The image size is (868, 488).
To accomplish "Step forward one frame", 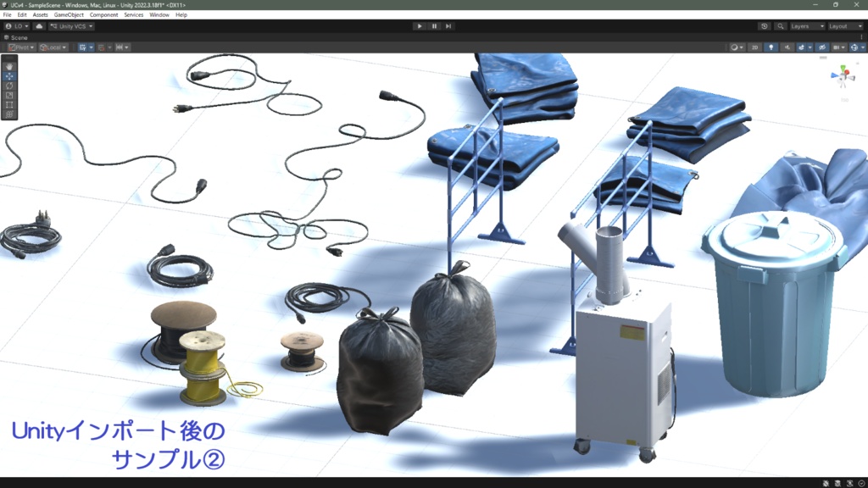I will tap(448, 26).
